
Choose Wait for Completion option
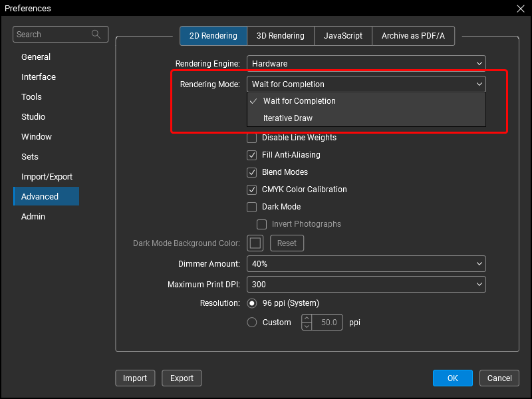click(x=366, y=101)
